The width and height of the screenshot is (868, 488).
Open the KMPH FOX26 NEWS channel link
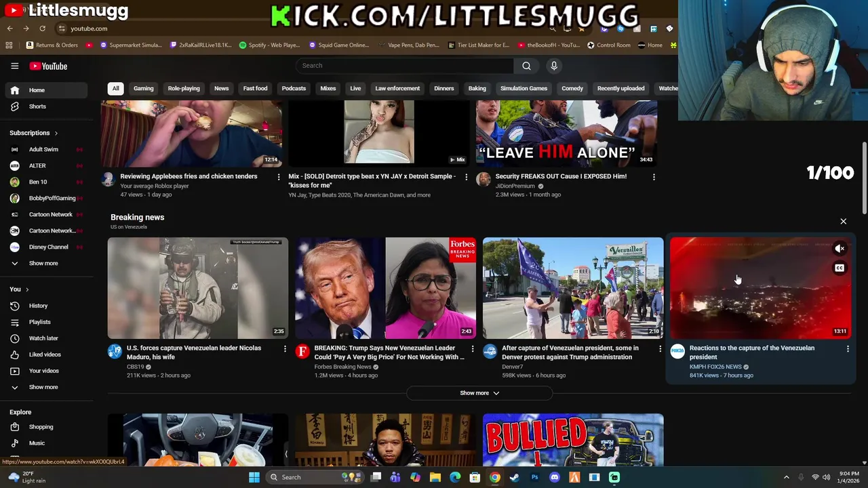click(x=715, y=367)
